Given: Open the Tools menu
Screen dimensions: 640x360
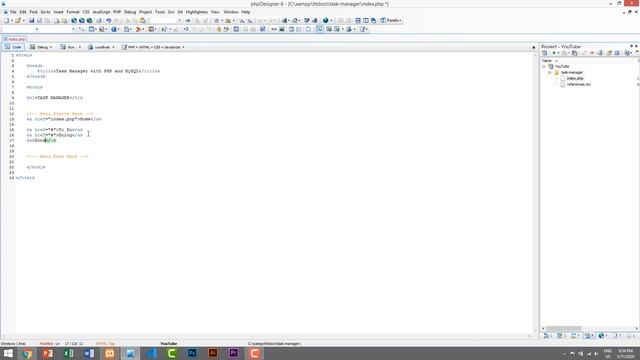Looking at the screenshot, I should [160, 12].
